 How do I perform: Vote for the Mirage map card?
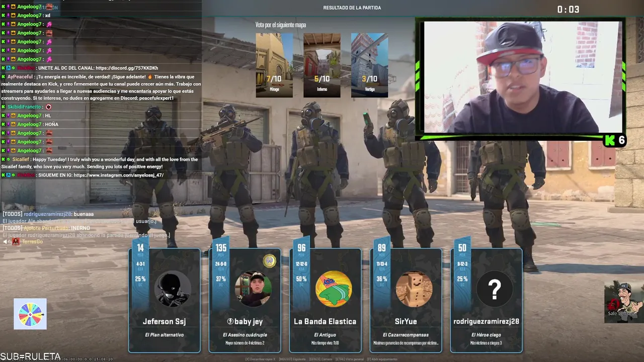click(x=274, y=65)
